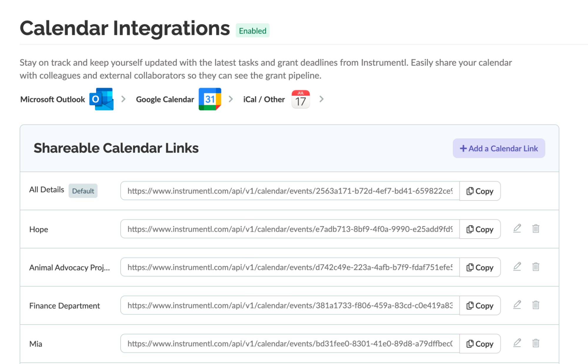
Task: Expand the Google Calendar chevron
Action: [x=231, y=99]
